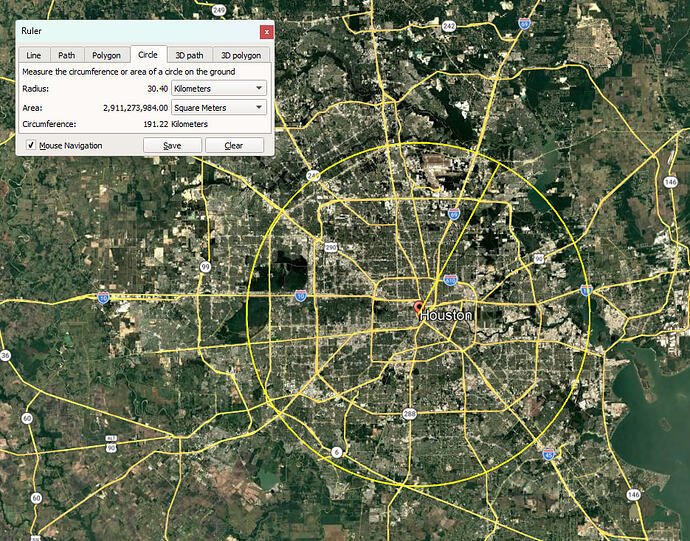The height and width of the screenshot is (541, 690).
Task: Click the Interstate 69 shield north of downtown
Action: click(454, 214)
